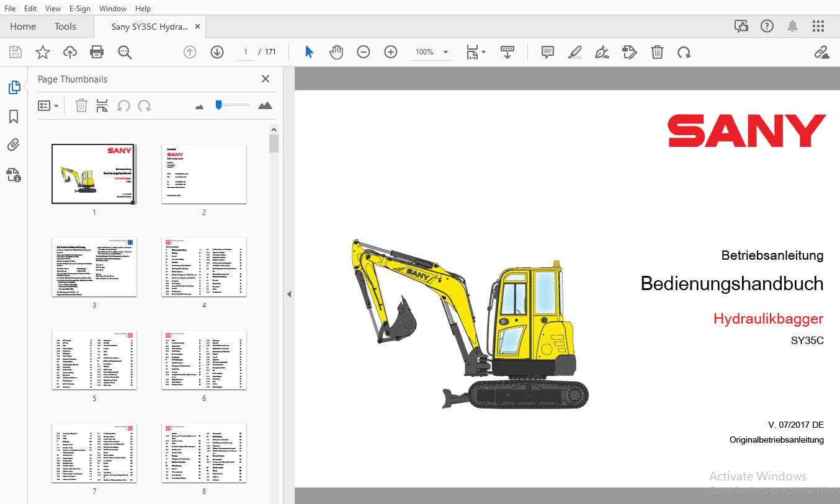Viewport: 840px width, 504px height.
Task: Activate the selection arrow tool
Action: 309,52
